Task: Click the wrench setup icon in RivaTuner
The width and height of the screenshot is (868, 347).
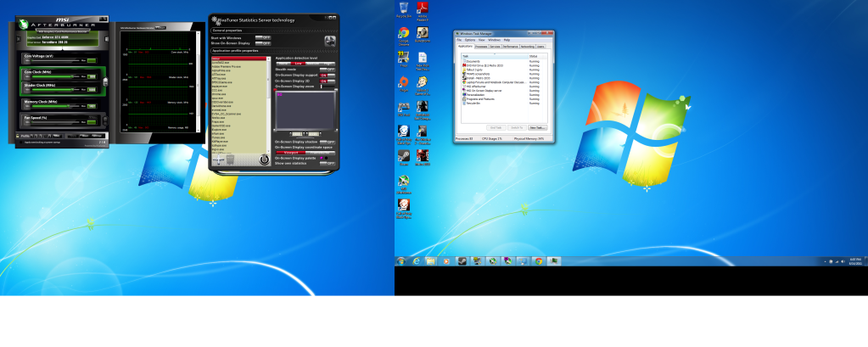Action: [x=330, y=41]
